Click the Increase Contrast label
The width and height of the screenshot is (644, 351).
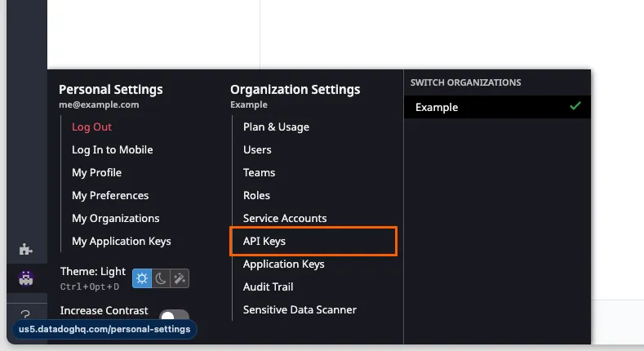(x=104, y=311)
